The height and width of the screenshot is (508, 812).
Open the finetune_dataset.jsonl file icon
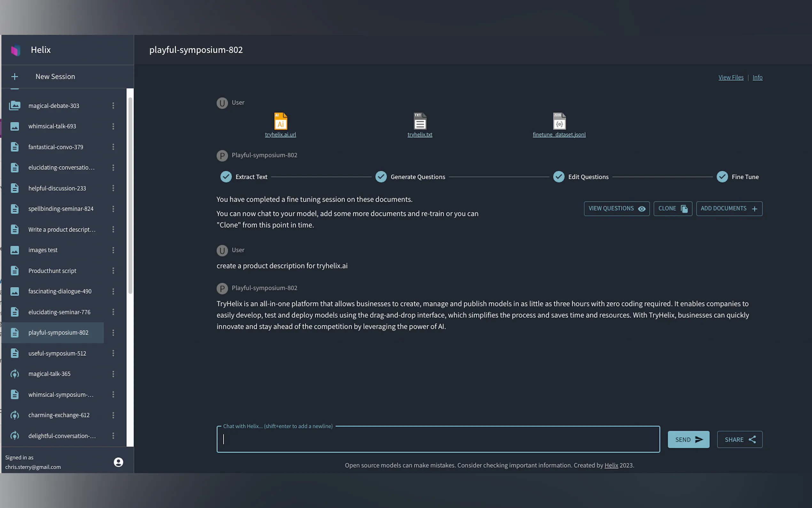tap(559, 121)
